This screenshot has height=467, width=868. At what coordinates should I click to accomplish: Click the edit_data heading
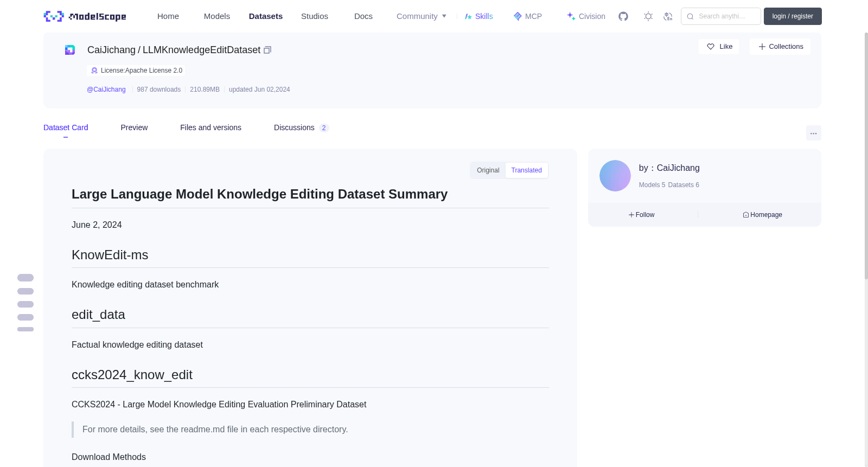click(98, 315)
